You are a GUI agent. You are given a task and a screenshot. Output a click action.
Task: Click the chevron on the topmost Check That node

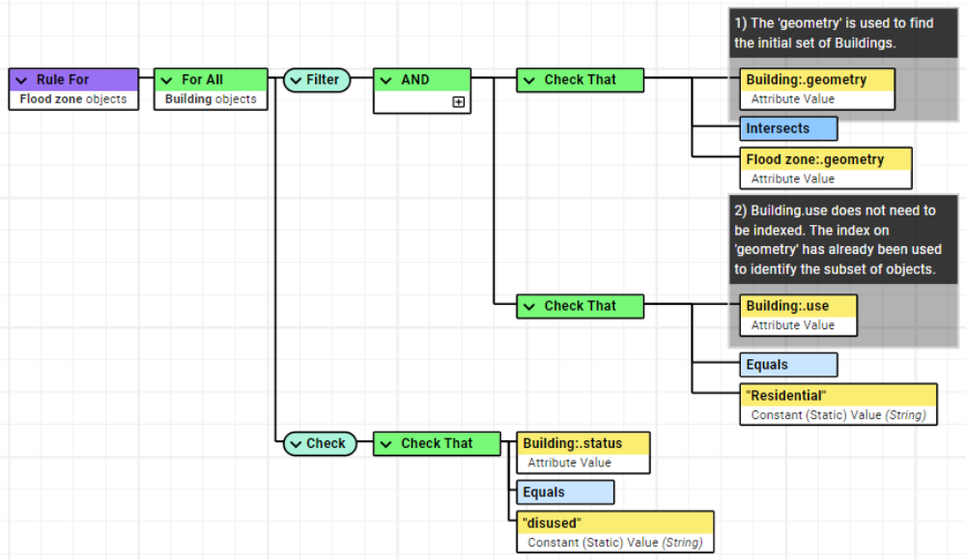pyautogui.click(x=529, y=79)
